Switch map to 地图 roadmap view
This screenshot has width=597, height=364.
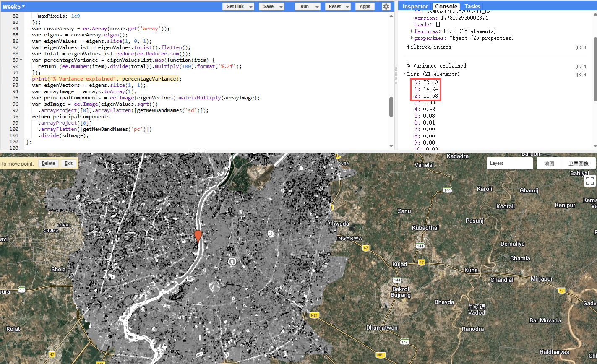[x=549, y=164]
